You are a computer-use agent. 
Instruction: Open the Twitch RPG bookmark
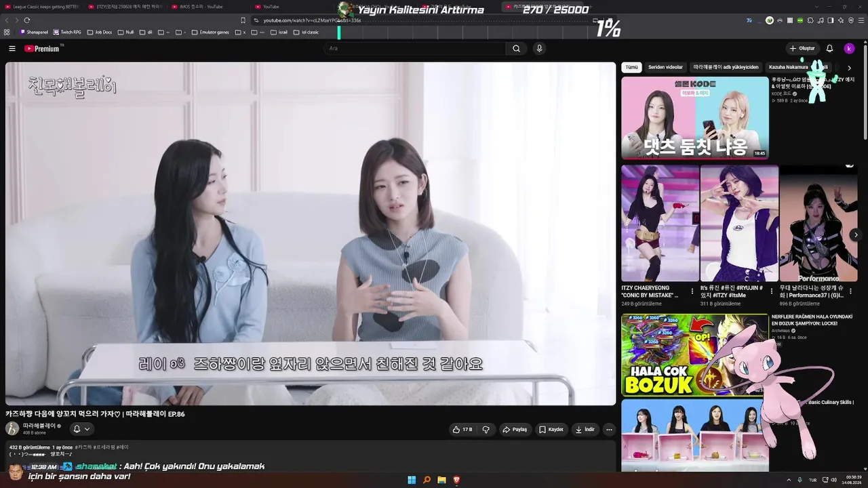click(67, 32)
